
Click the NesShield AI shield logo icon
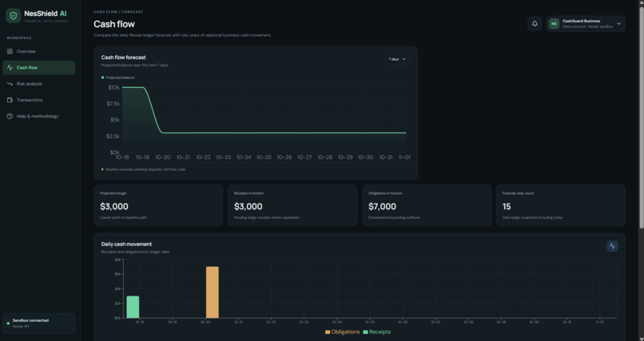[x=13, y=16]
